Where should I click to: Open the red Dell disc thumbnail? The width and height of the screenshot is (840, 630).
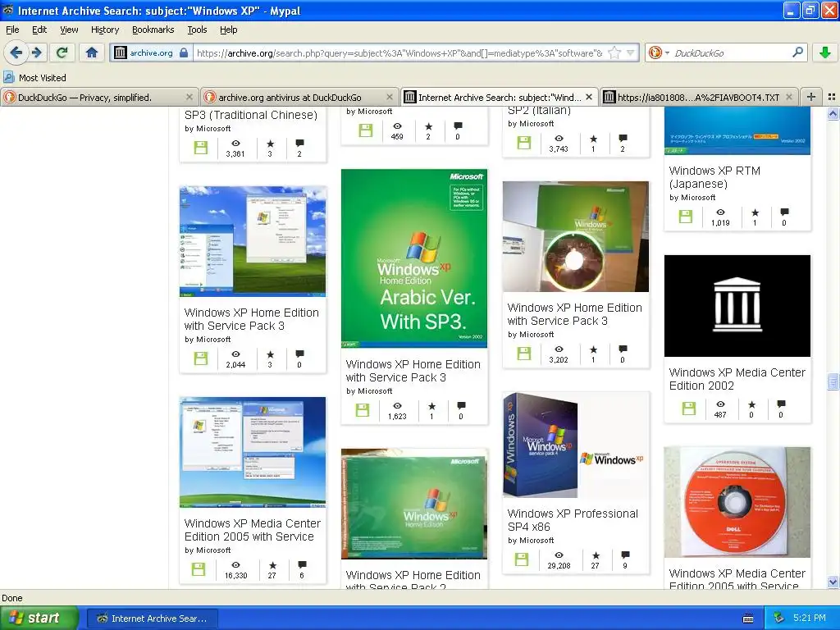[737, 503]
